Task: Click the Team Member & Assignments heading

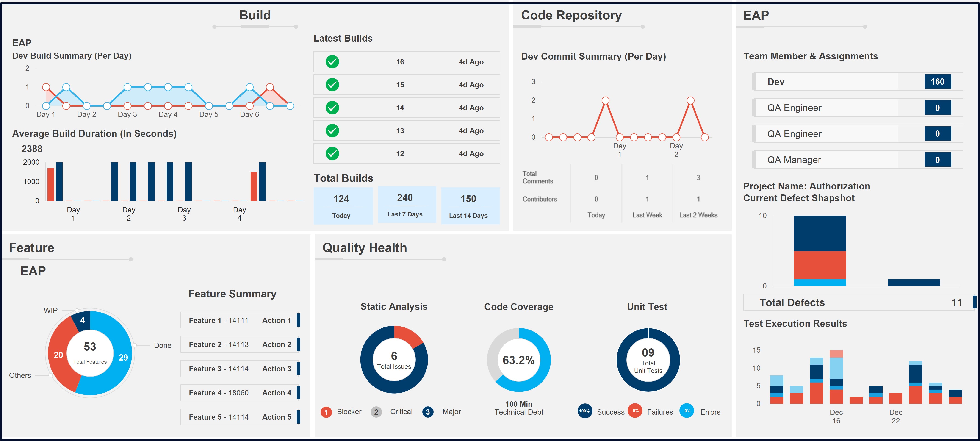Action: point(810,56)
